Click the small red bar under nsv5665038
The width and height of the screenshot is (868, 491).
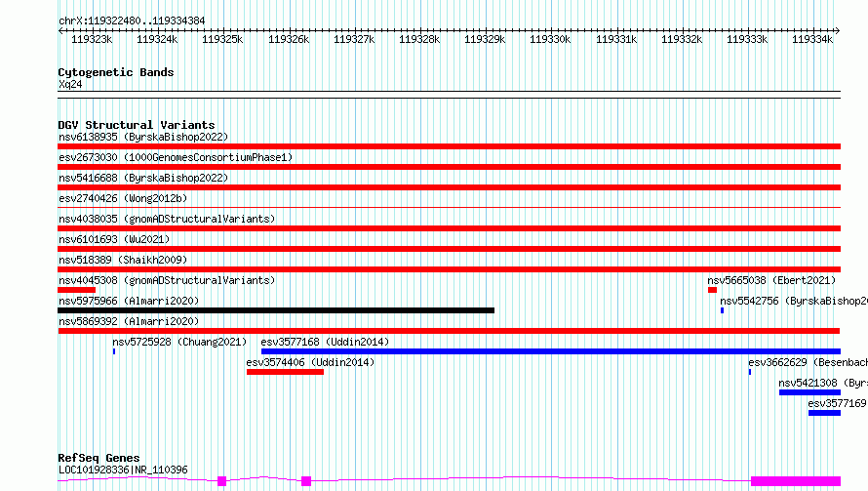(x=713, y=290)
